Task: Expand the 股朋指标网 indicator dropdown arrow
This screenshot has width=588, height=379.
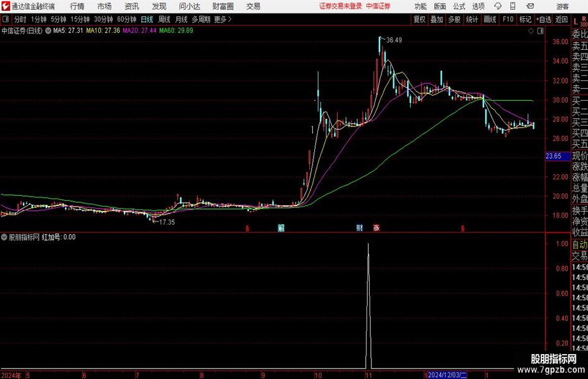Action: point(4,237)
